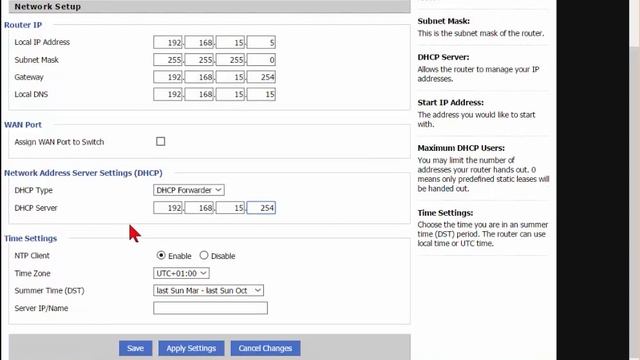
Task: Click the Save button
Action: [x=136, y=348]
